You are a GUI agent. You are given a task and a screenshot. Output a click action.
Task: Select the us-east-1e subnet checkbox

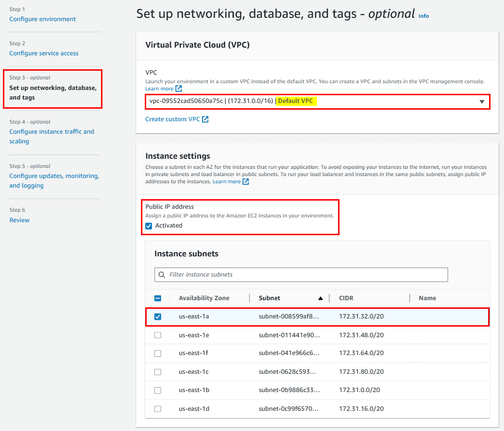(x=158, y=335)
